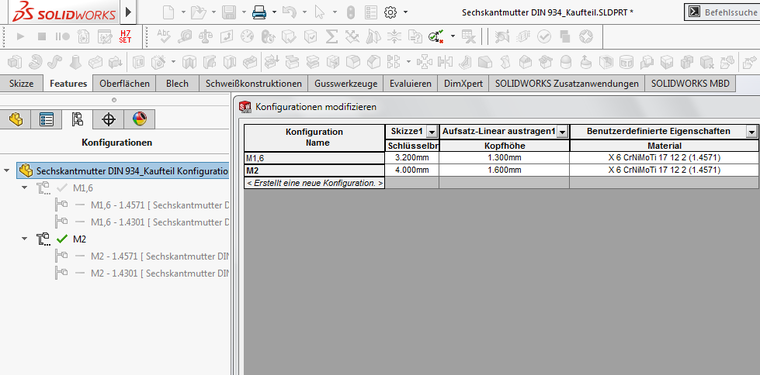The image size is (760, 375).
Task: Select derived config M1,6 - 1.4571
Action: [159, 204]
